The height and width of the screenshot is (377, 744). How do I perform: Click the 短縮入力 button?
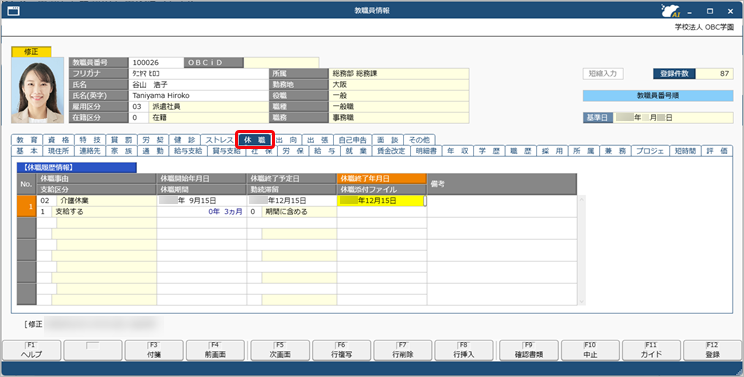pos(603,74)
